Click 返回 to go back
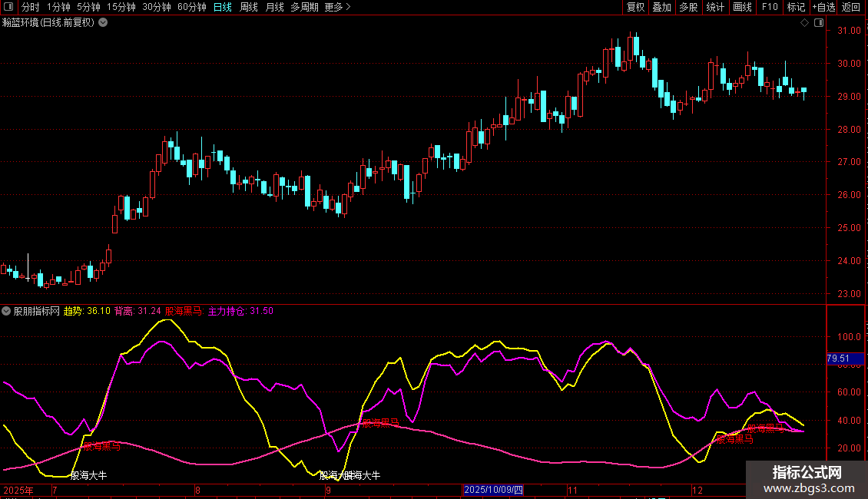The height and width of the screenshot is (499, 868). (x=851, y=7)
